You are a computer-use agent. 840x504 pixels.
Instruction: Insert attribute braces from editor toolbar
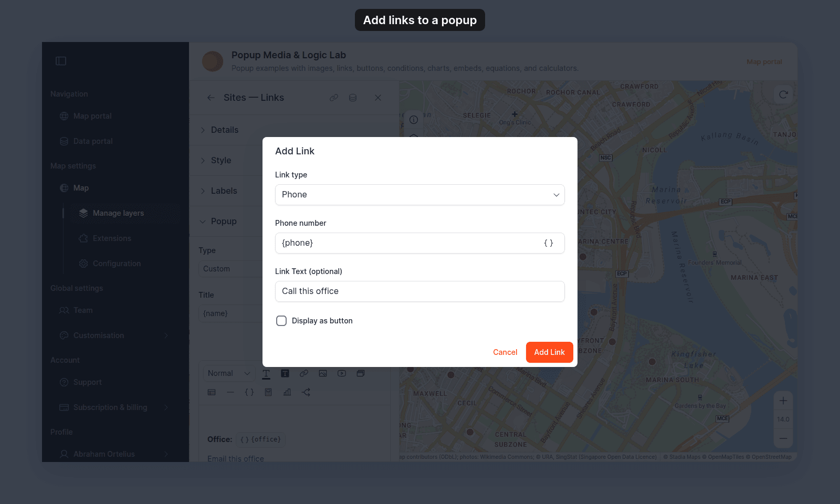coord(249,392)
